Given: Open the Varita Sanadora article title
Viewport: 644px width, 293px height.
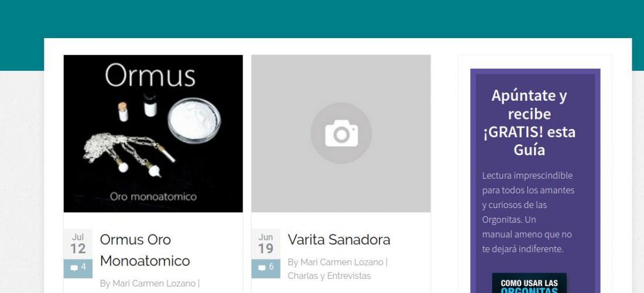Looking at the screenshot, I should coord(339,240).
